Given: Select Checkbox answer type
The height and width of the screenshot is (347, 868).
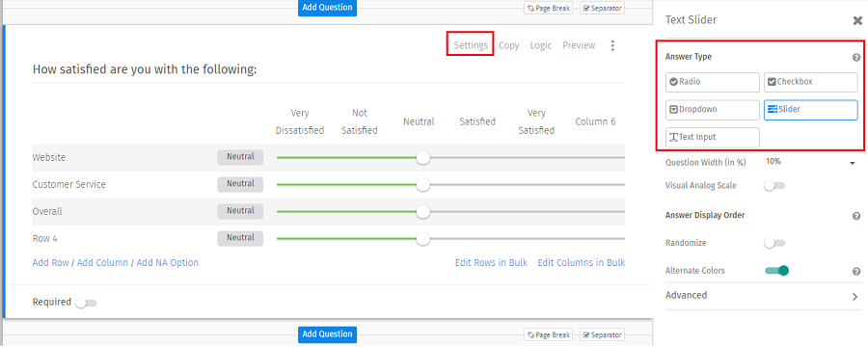Looking at the screenshot, I should click(x=811, y=82).
